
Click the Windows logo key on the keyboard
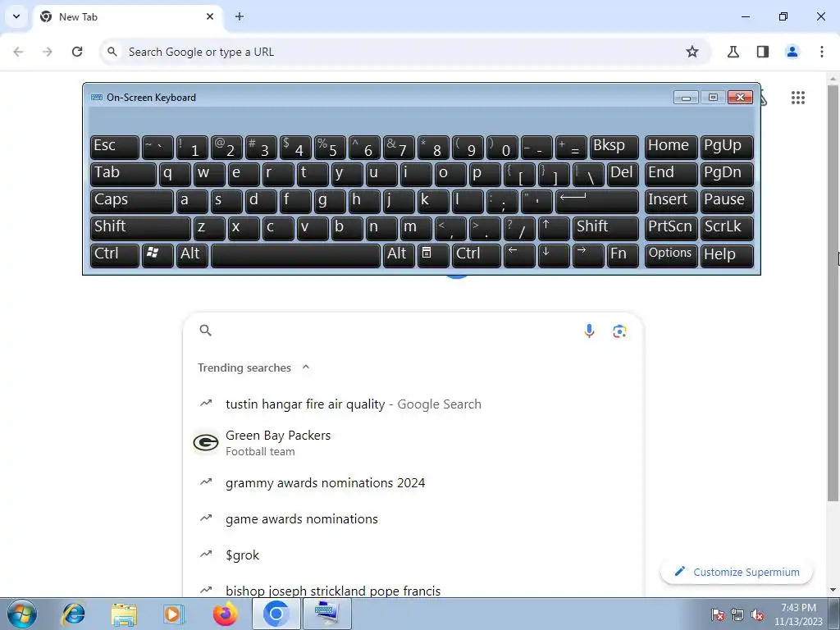click(x=157, y=254)
